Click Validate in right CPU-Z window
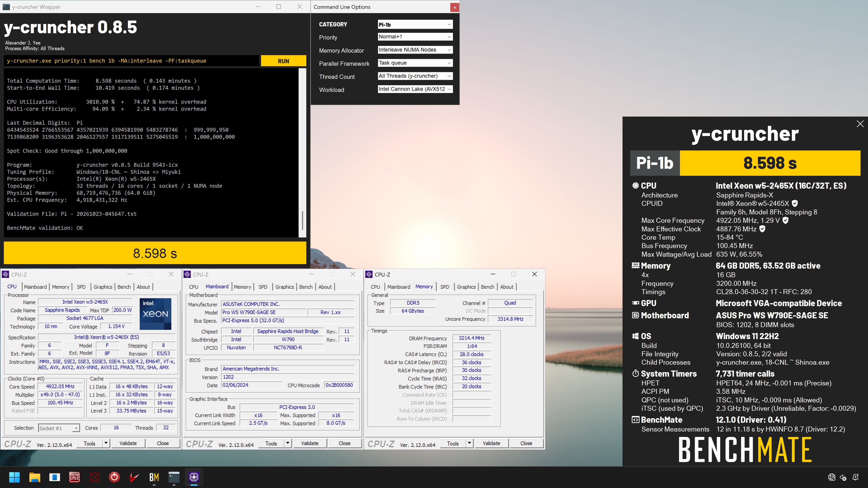This screenshot has height=488, width=868. click(491, 443)
